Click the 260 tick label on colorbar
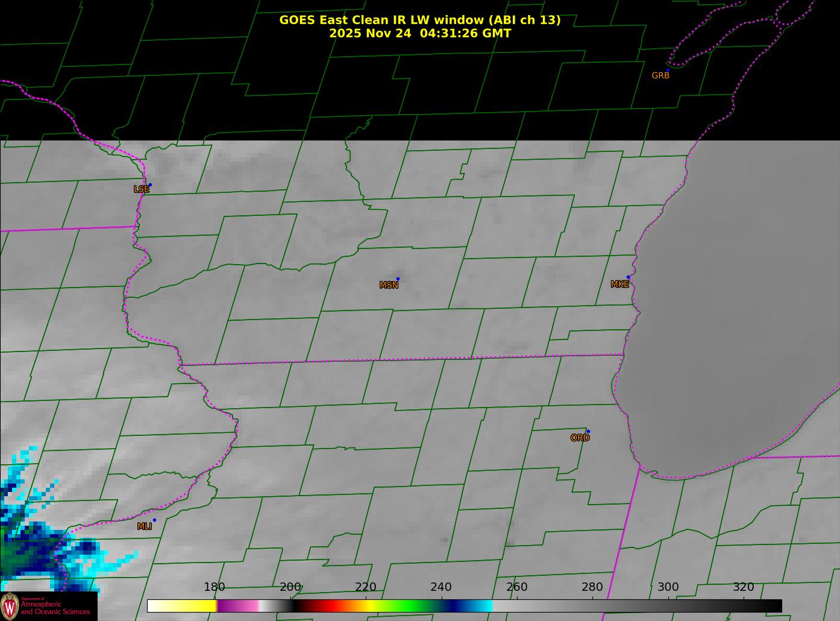This screenshot has width=840, height=621. (x=516, y=587)
